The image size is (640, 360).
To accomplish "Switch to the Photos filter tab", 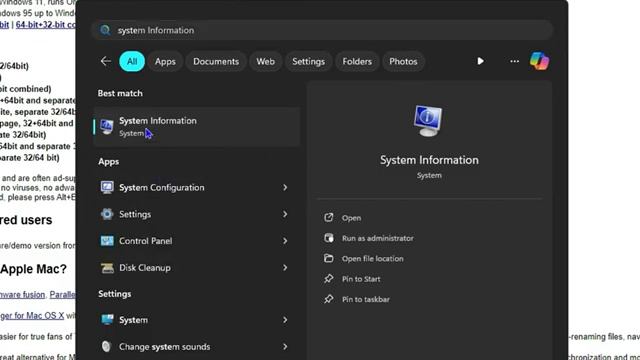I will [x=403, y=61].
